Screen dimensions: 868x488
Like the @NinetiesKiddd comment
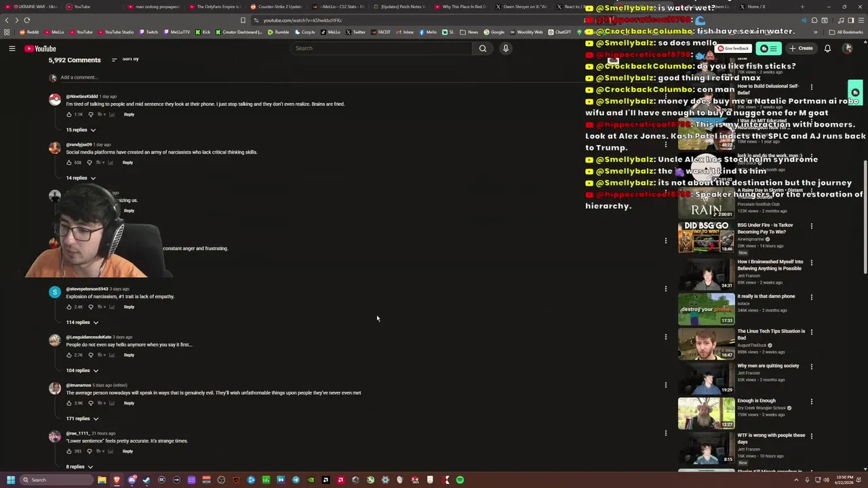click(68, 115)
